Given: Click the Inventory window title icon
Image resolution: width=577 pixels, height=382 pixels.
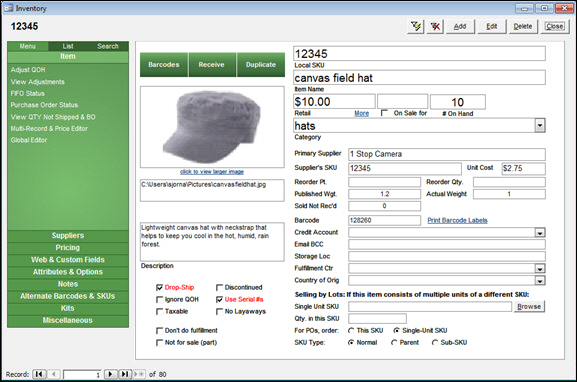Looking at the screenshot, I should (x=8, y=8).
